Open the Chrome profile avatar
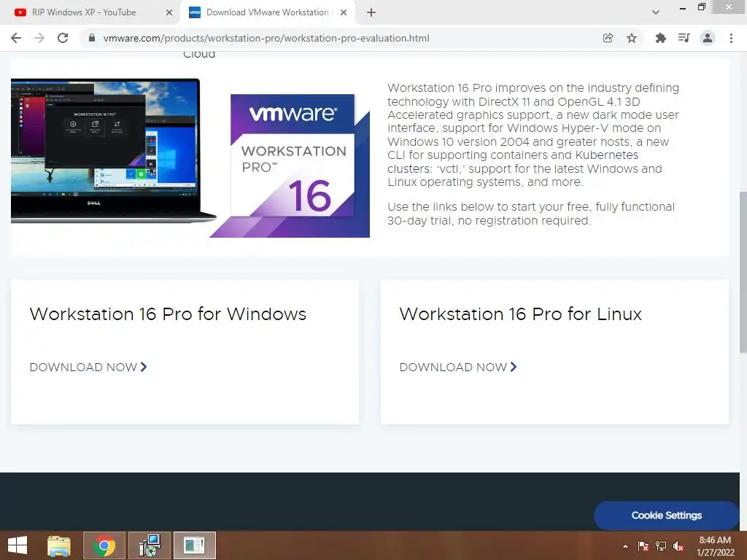The image size is (747, 560). (x=708, y=38)
